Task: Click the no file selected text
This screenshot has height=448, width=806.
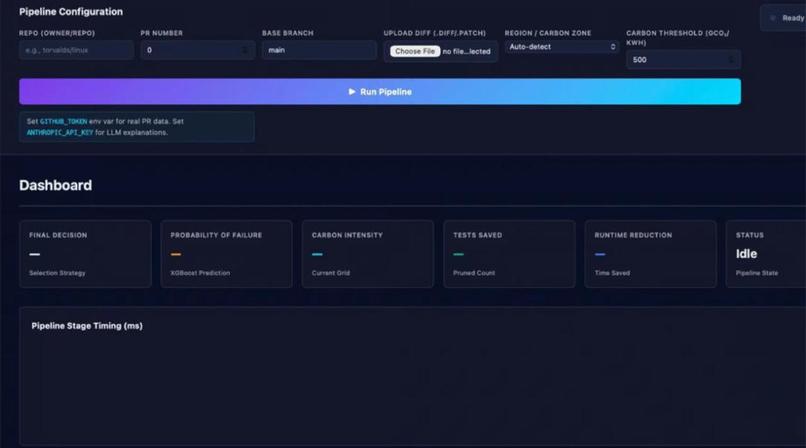Action: click(466, 51)
